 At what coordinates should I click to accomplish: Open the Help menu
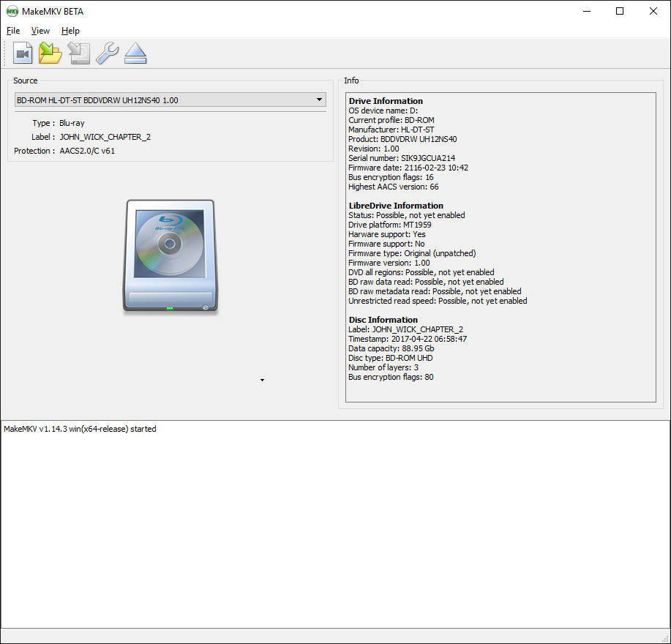70,31
